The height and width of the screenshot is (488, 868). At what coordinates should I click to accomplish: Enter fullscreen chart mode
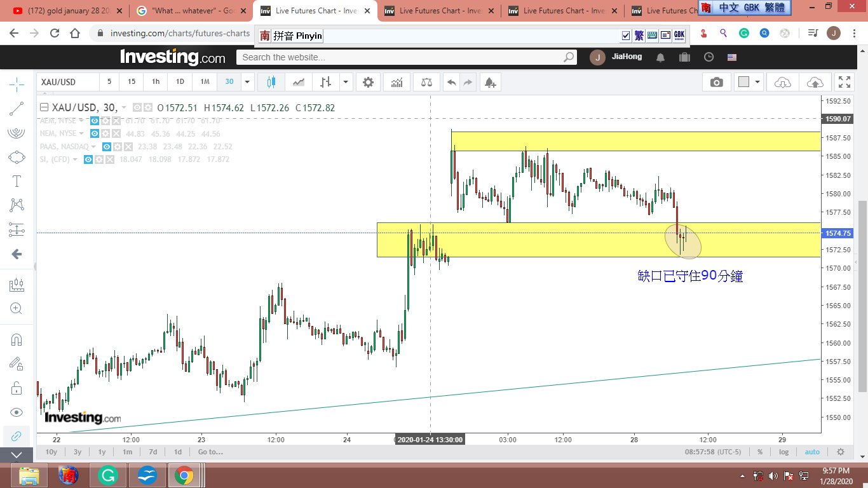pyautogui.click(x=844, y=82)
